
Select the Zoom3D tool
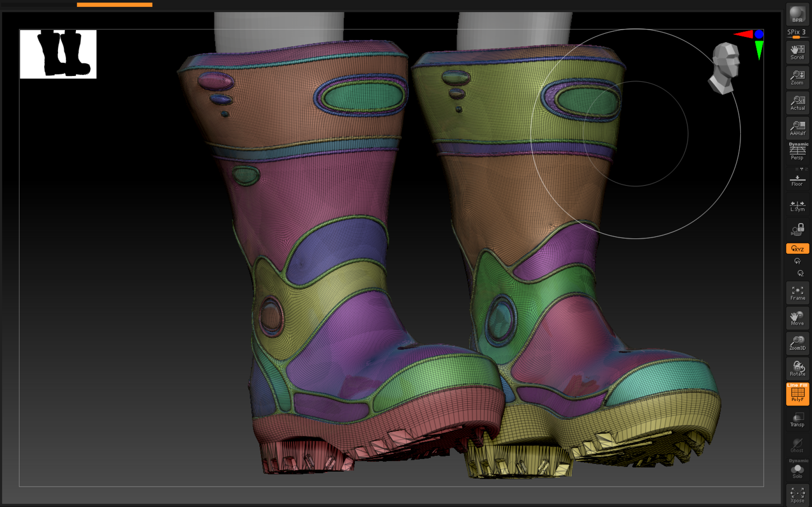pyautogui.click(x=797, y=343)
